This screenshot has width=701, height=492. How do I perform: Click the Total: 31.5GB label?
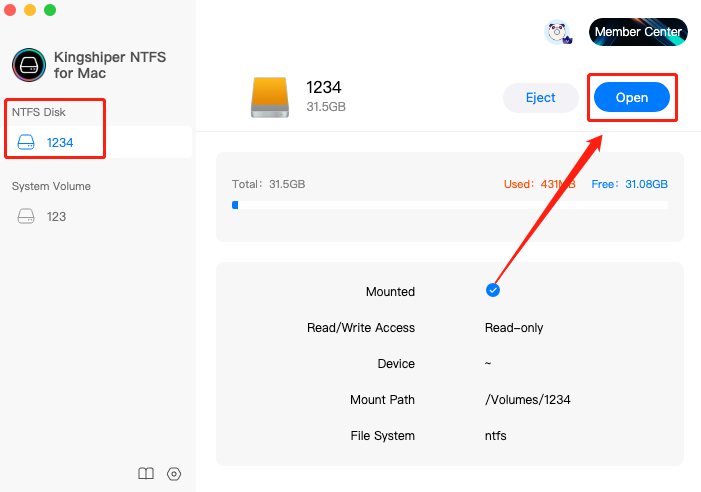pyautogui.click(x=268, y=184)
